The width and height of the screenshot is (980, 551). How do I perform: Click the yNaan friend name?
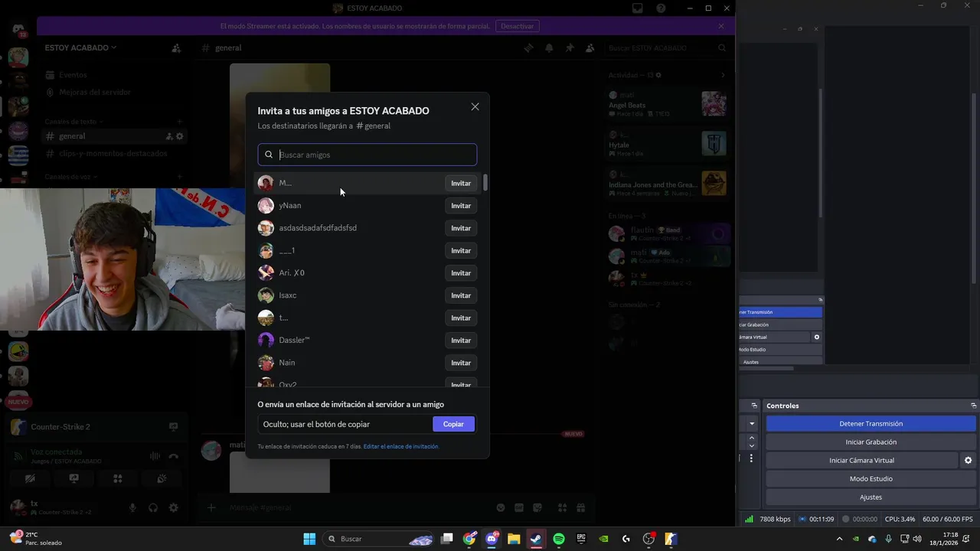[x=290, y=206]
